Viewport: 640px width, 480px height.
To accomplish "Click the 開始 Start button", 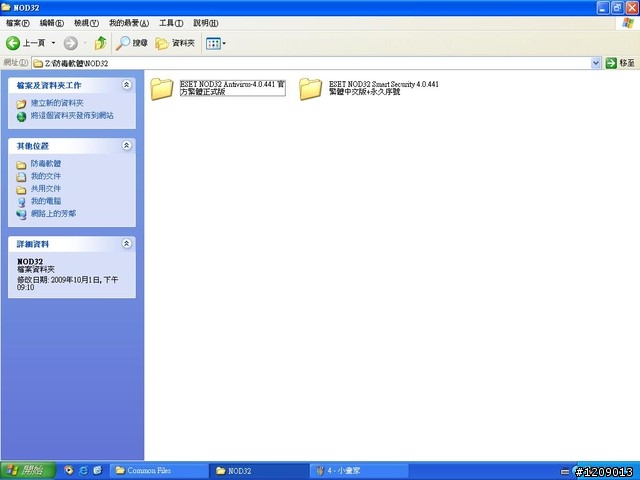I will point(27,471).
